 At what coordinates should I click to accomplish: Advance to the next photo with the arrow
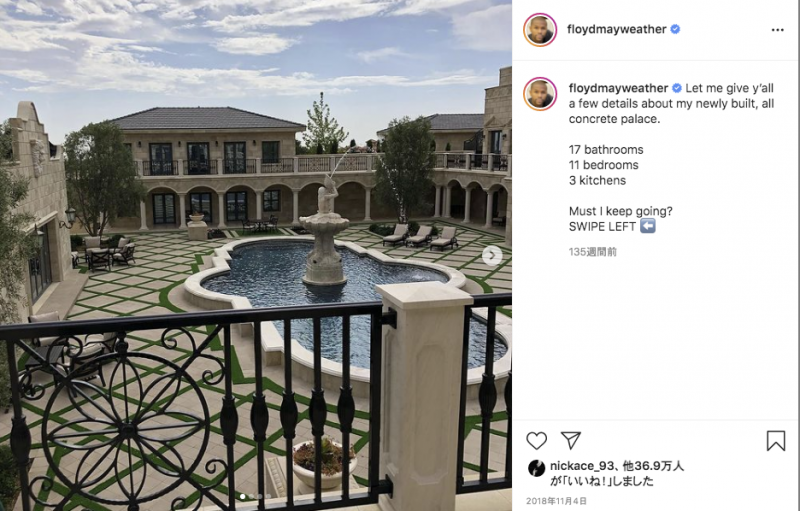492,256
